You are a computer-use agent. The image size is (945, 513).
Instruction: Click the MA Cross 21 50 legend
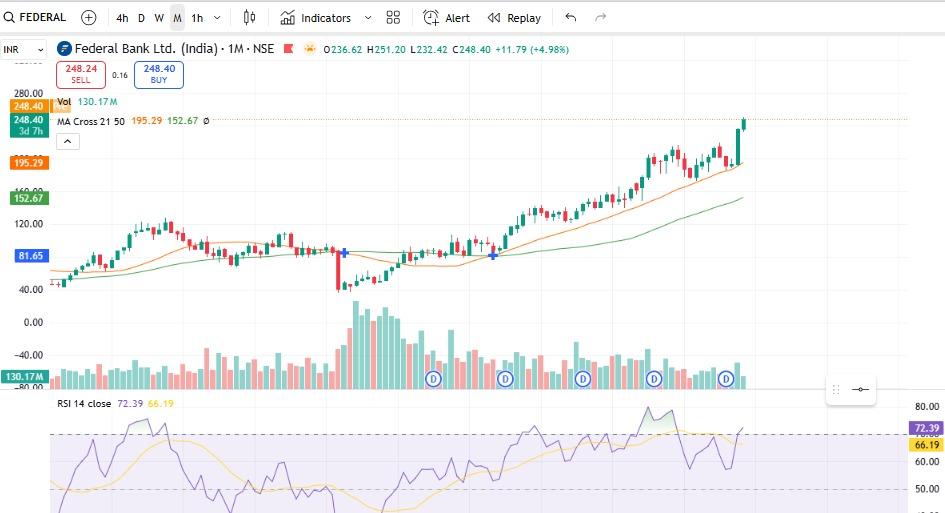tap(91, 121)
